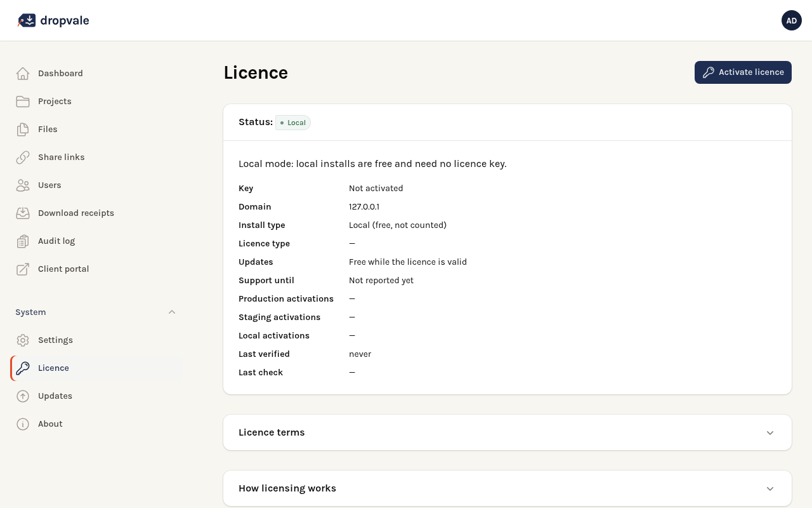
Task: Click the Share links chain icon
Action: tap(23, 157)
